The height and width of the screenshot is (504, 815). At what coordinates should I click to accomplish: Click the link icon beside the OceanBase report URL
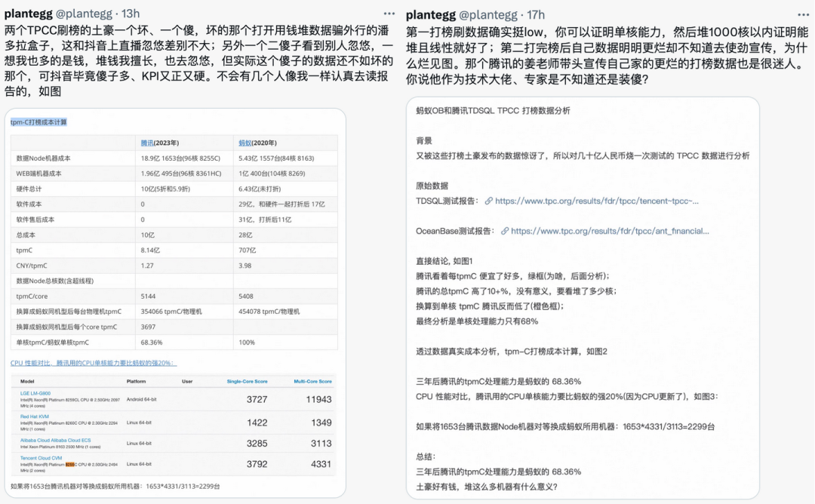tap(505, 231)
